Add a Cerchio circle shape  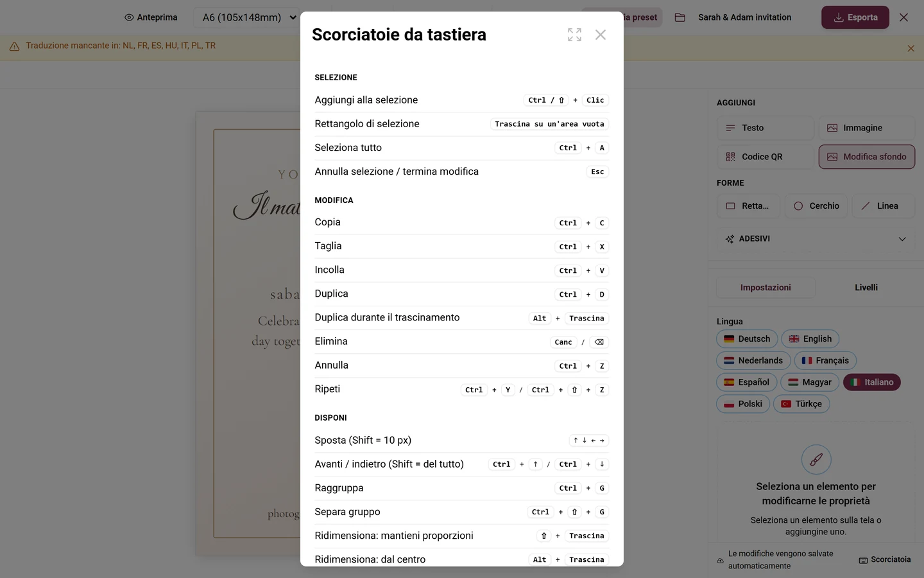click(x=816, y=206)
